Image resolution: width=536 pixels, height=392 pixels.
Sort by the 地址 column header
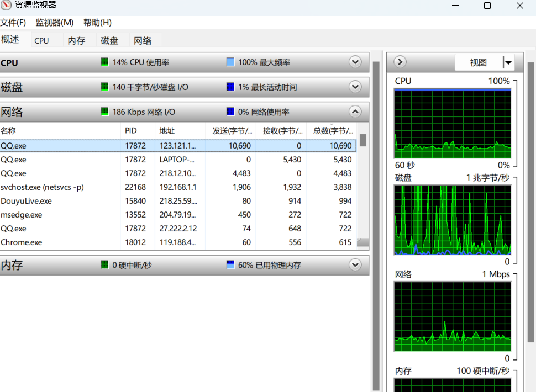click(180, 131)
